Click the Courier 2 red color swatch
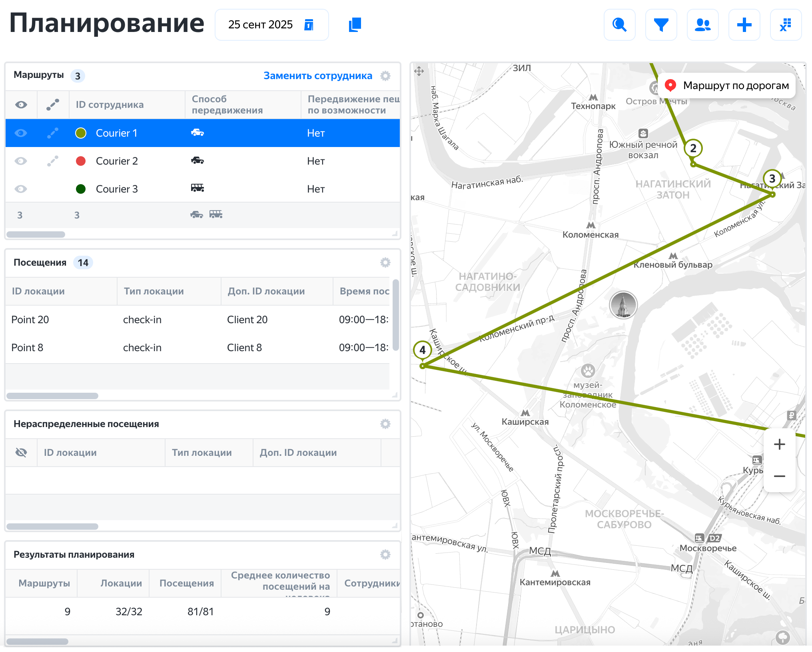The image size is (812, 652). pos(81,161)
